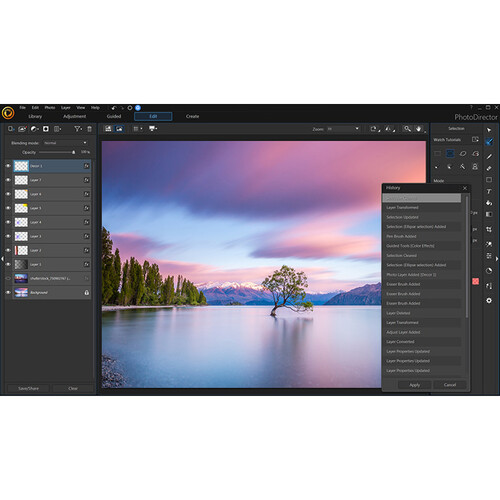Select the Text tool in right toolbar
500x500 pixels.
489,192
